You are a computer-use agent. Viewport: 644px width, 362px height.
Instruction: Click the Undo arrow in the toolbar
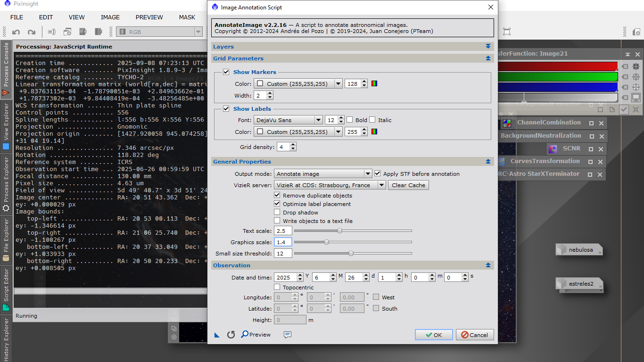(x=16, y=32)
